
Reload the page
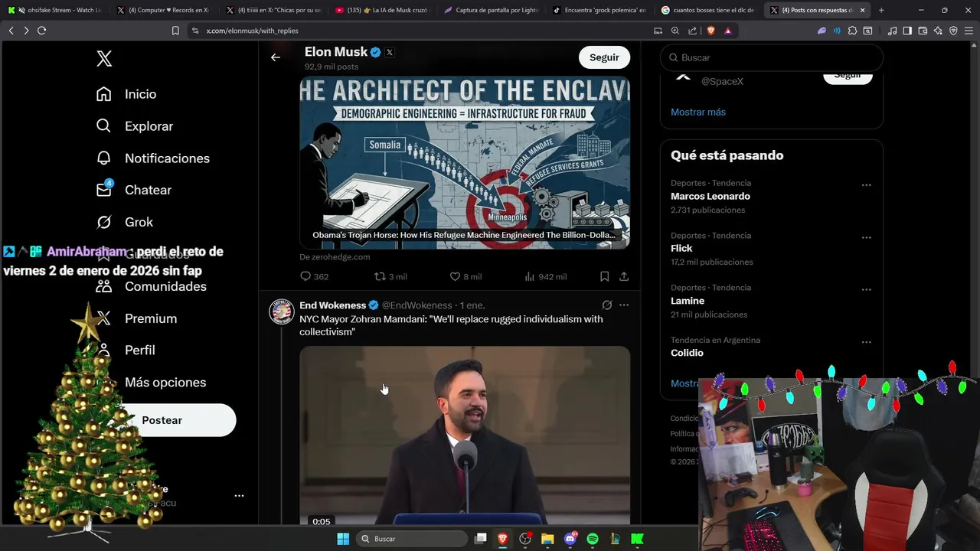41,31
